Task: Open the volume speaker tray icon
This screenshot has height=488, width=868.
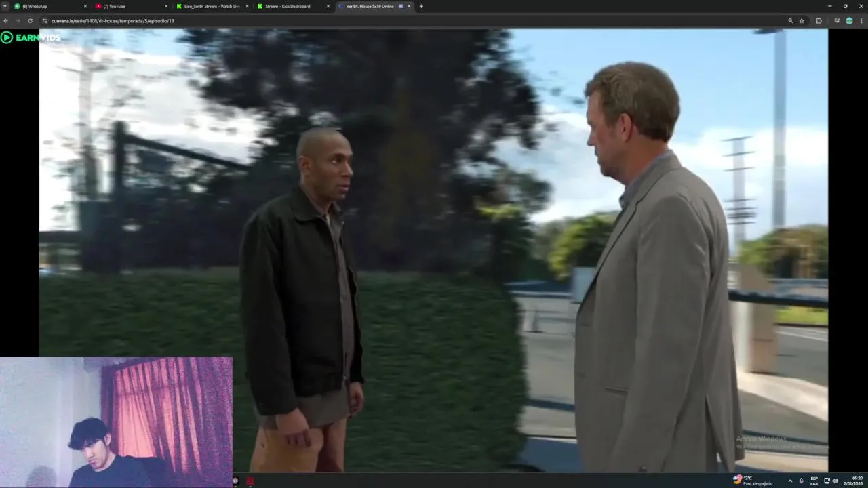Action: click(x=835, y=481)
